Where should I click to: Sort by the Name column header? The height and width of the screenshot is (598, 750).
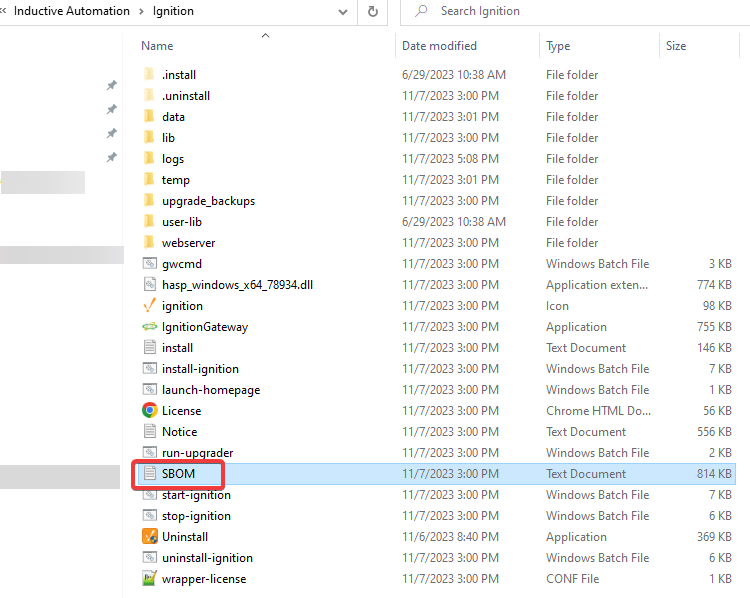157,46
